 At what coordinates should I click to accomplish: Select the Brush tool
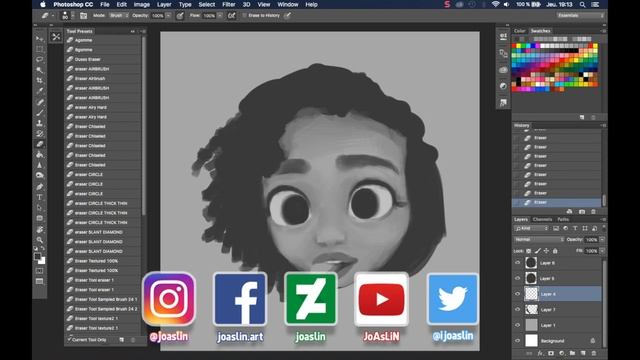pyautogui.click(x=40, y=113)
